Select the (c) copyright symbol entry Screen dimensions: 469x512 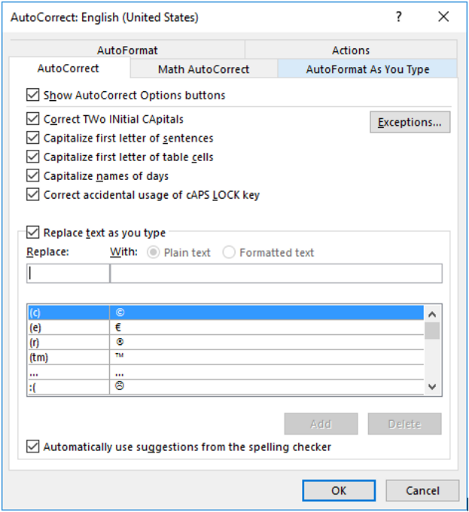226,313
